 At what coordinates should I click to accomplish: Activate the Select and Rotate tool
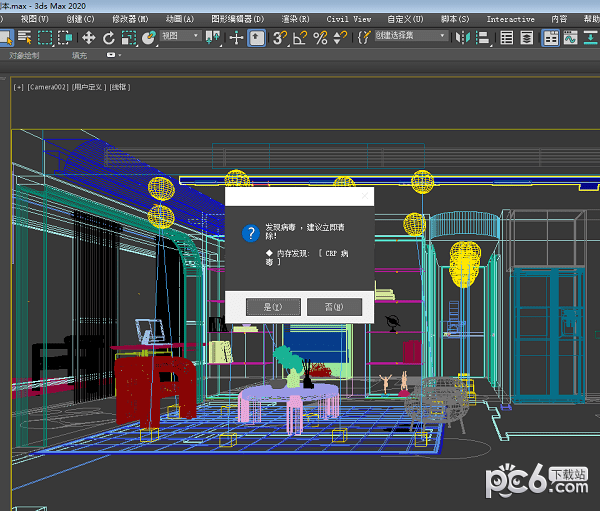[109, 37]
